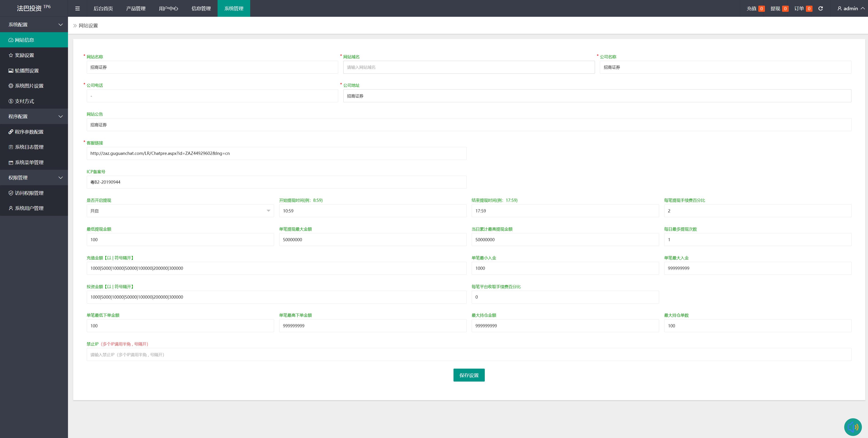Switch to 用户中心 top tab

(x=168, y=8)
